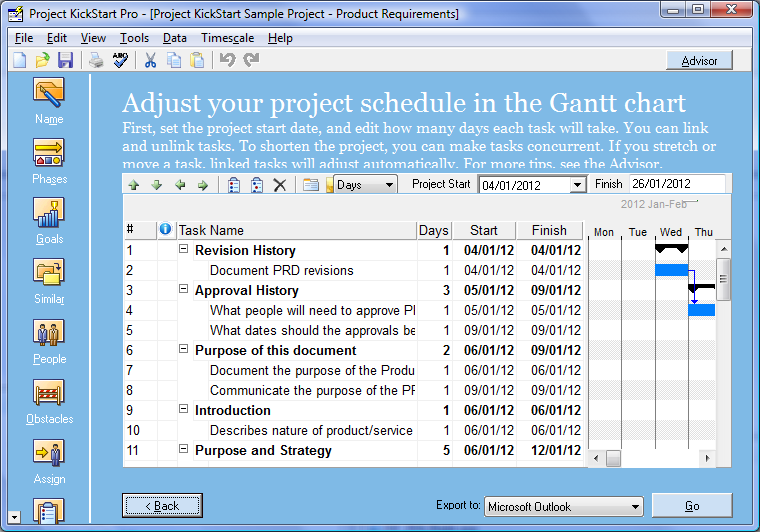The image size is (760, 532).
Task: Print the project using printer icon
Action: (96, 60)
